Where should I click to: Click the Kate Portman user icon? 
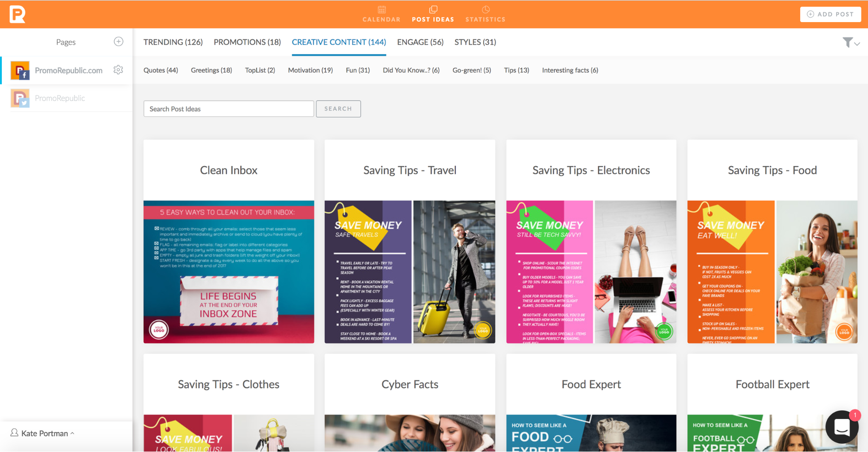point(14,432)
